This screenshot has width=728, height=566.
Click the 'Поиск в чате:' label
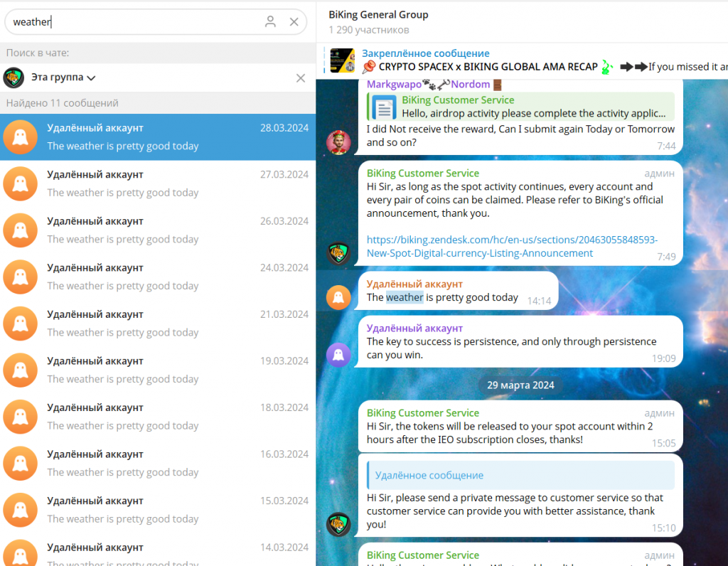pos(38,53)
